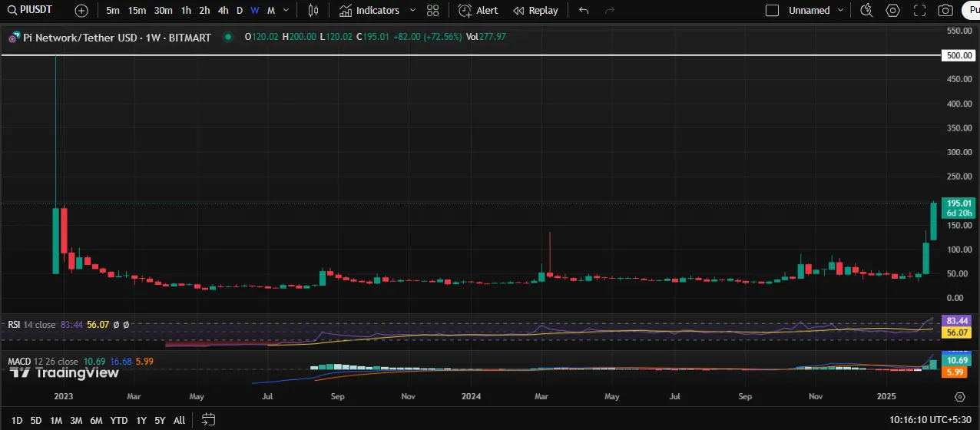The height and width of the screenshot is (430, 980).
Task: Open the PIUSDT symbol search
Action: 31,11
